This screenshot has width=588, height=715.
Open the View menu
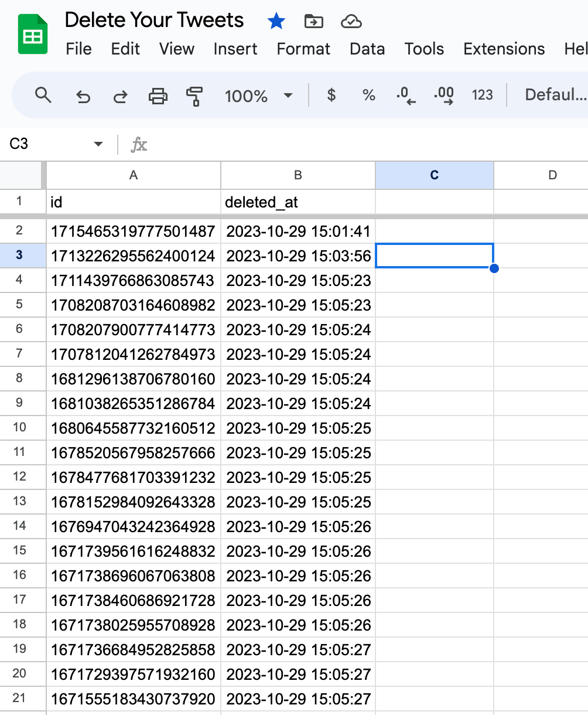(177, 49)
